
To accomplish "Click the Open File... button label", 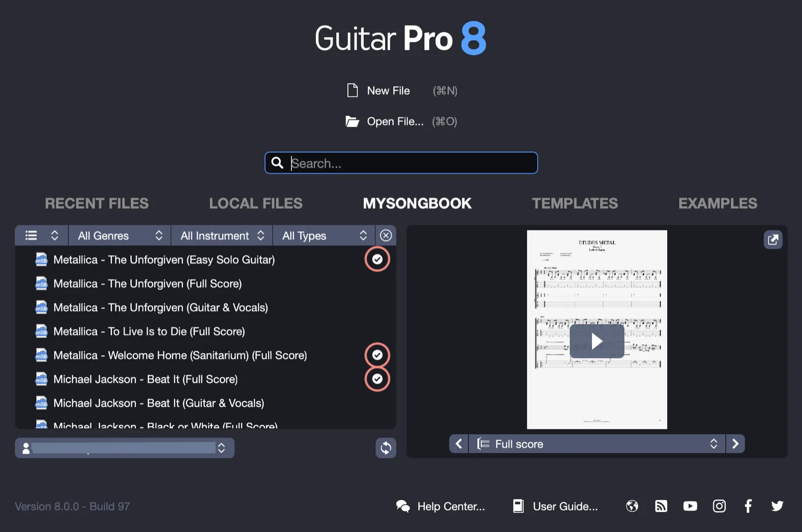I will pyautogui.click(x=395, y=122).
